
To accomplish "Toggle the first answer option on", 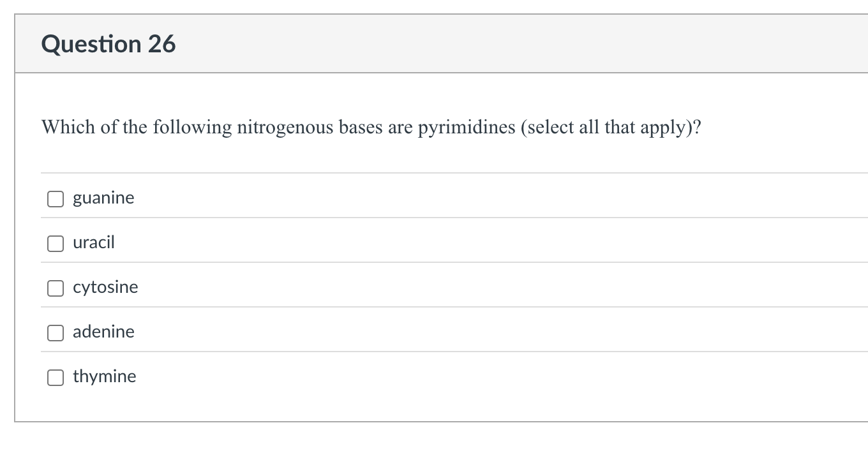I will tap(55, 198).
